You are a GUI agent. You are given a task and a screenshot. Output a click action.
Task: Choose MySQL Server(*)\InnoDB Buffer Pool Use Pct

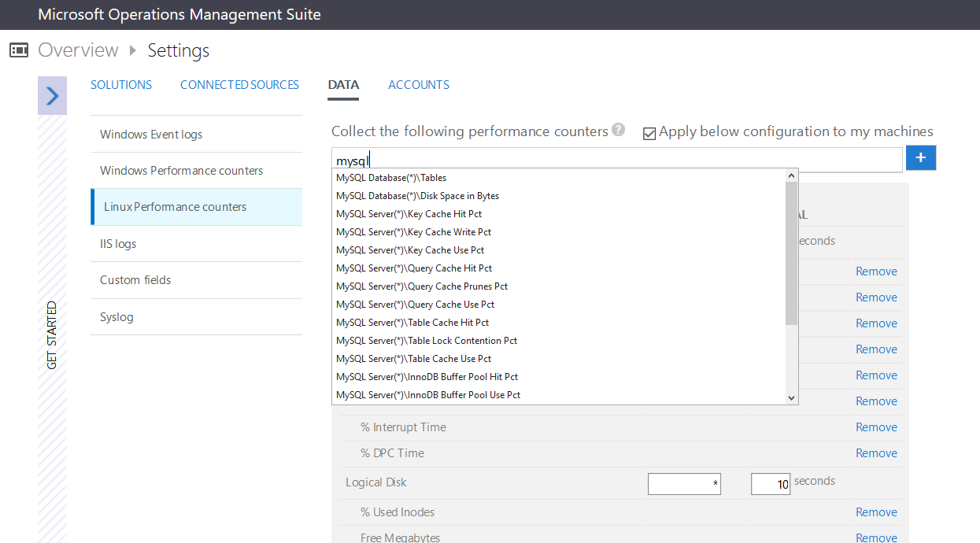click(559, 395)
